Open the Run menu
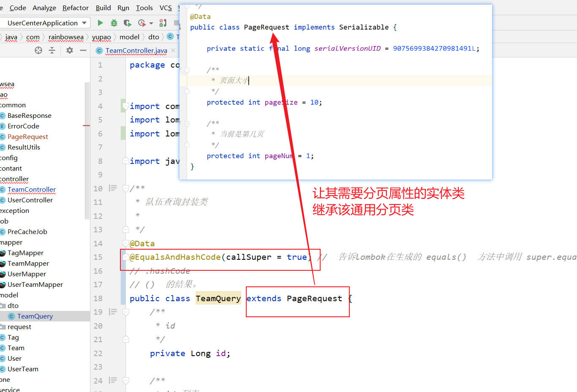Image resolution: width=577 pixels, height=392 pixels. (123, 8)
